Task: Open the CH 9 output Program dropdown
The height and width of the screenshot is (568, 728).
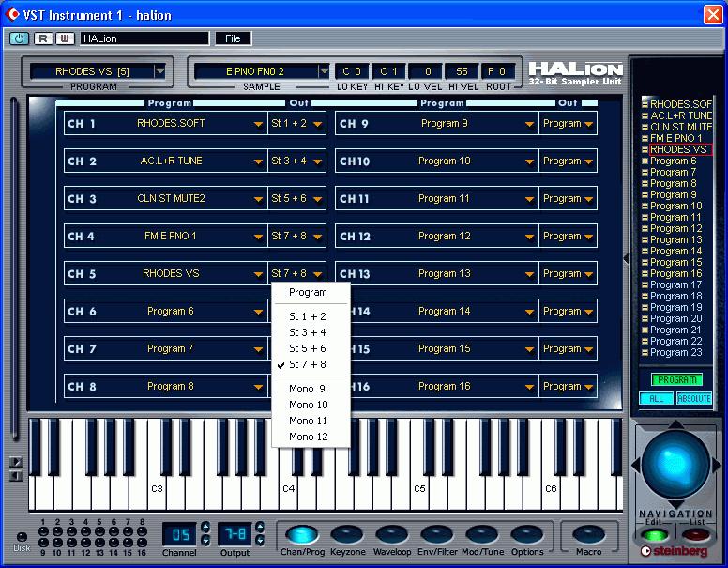Action: tap(589, 124)
